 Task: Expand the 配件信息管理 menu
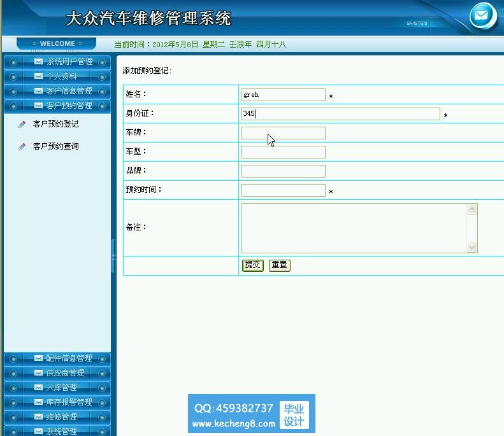point(57,359)
